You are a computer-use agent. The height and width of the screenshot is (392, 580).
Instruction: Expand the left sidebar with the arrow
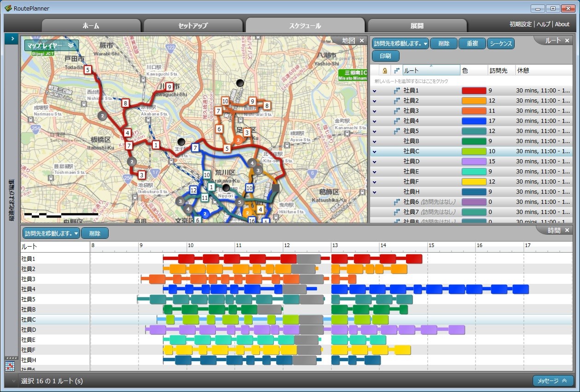(12, 39)
